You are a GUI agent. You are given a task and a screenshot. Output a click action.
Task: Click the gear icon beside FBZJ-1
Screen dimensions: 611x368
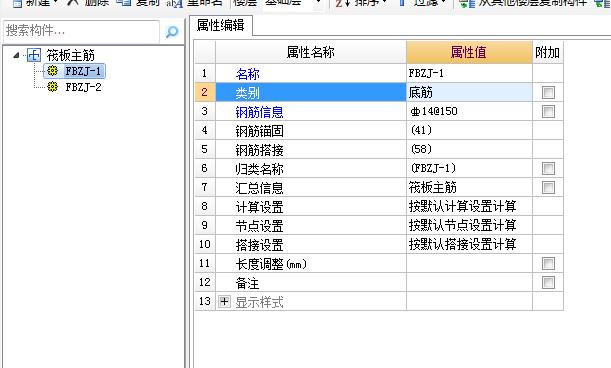point(52,71)
